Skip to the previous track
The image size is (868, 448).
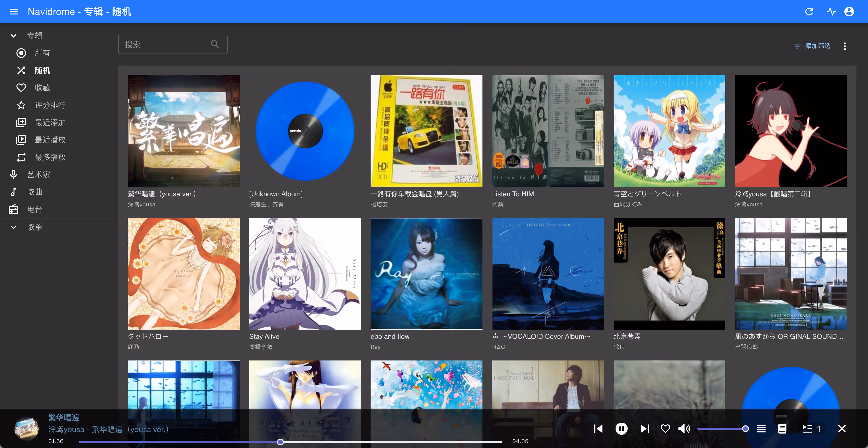(598, 429)
